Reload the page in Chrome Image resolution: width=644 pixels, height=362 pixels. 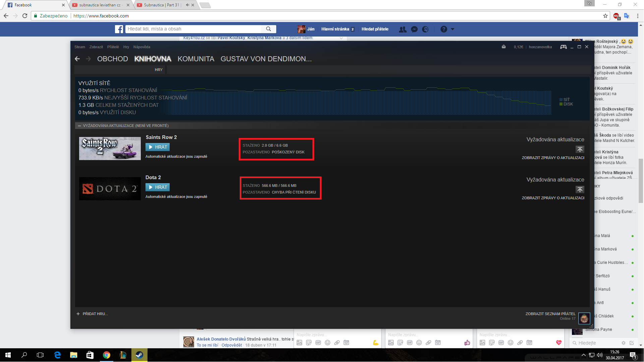tap(25, 16)
